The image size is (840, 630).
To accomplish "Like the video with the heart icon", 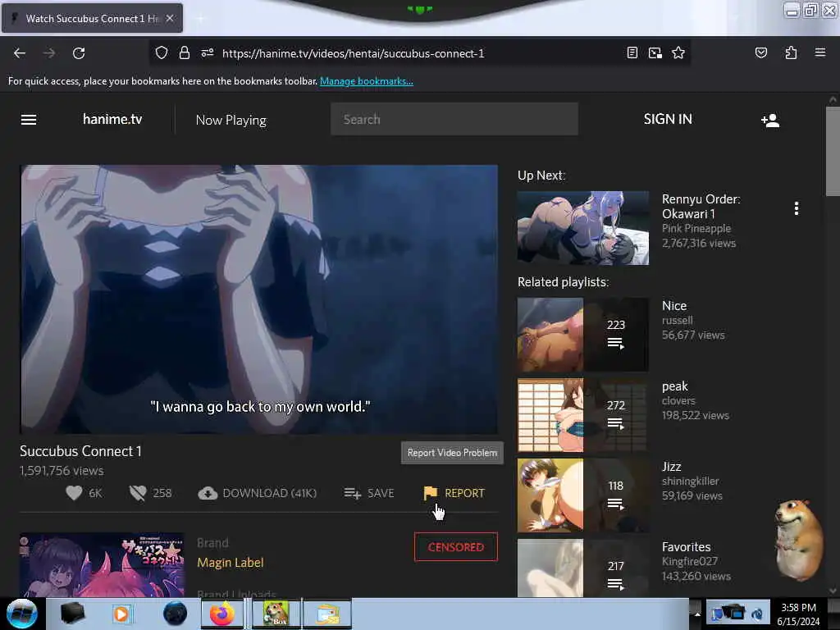I will click(x=74, y=493).
